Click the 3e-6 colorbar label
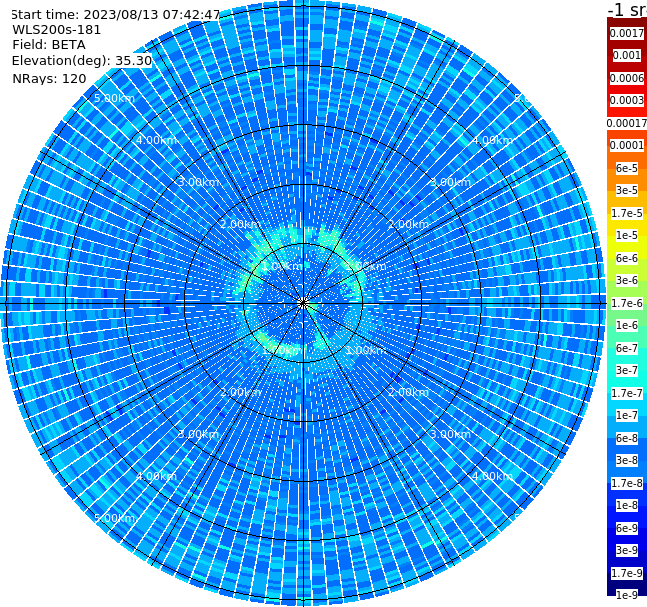The image size is (647, 607). coord(627,280)
